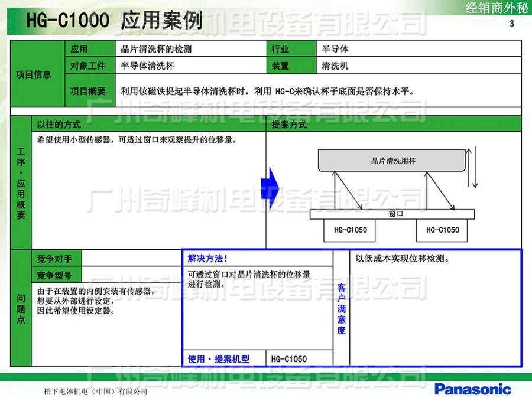The width and height of the screenshot is (532, 398).
Task: Select the 以往的方式 green header
Action: coord(148,125)
